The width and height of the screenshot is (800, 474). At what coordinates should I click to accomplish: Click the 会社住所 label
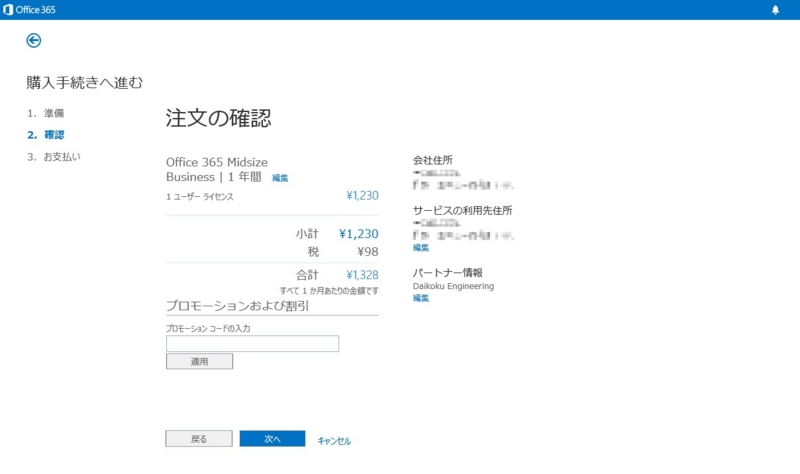click(433, 160)
